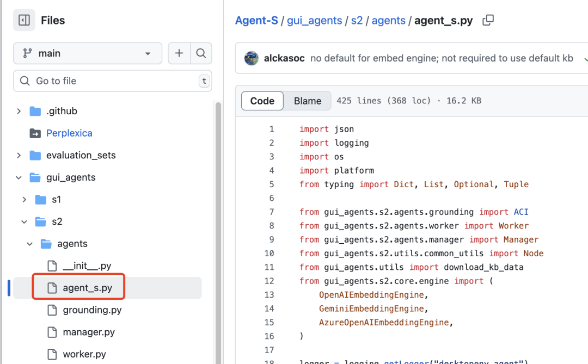Open agent_s.py in the file tree
Screen dimensions: 588x364
[x=87, y=288]
